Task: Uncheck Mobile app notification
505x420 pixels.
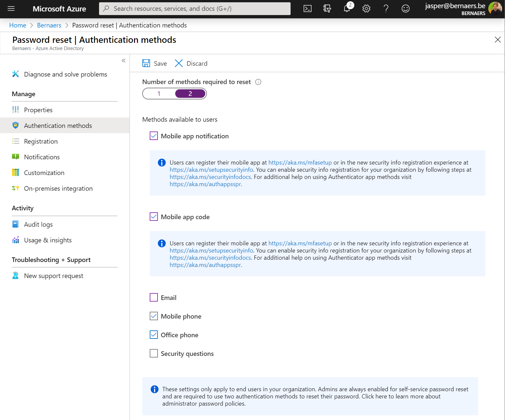Action: coord(154,136)
